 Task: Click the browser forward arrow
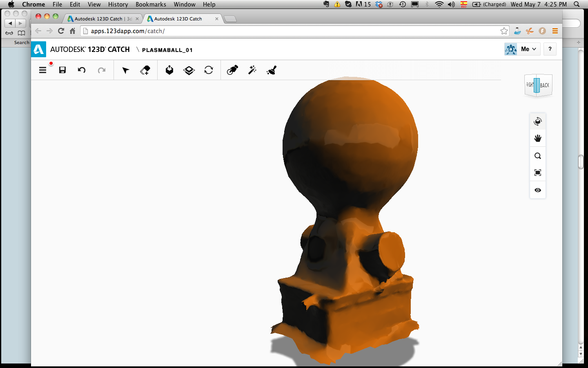[x=49, y=31]
